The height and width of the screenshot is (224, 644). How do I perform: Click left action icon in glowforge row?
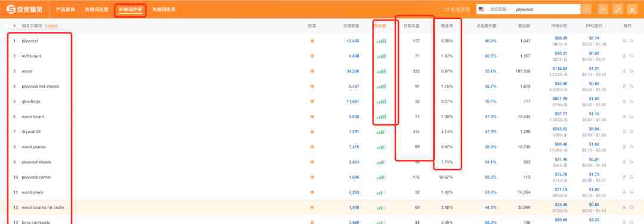pyautogui.click(x=624, y=102)
